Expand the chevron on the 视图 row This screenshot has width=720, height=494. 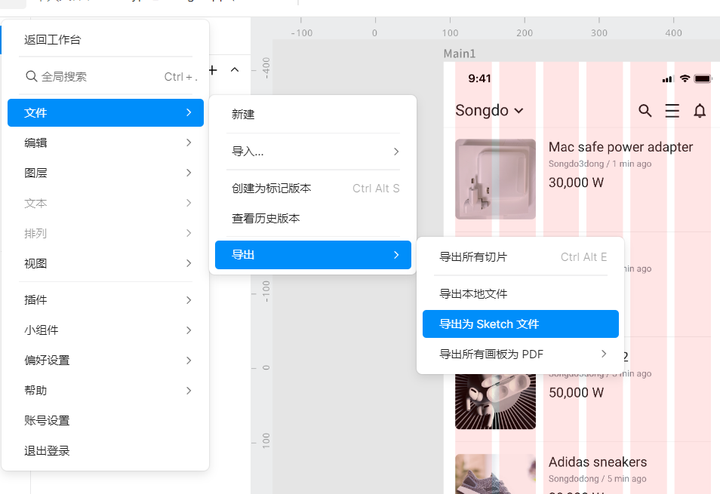(x=189, y=263)
